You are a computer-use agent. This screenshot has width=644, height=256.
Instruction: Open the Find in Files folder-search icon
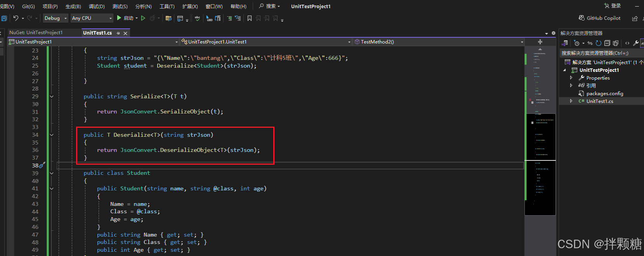pos(168,18)
